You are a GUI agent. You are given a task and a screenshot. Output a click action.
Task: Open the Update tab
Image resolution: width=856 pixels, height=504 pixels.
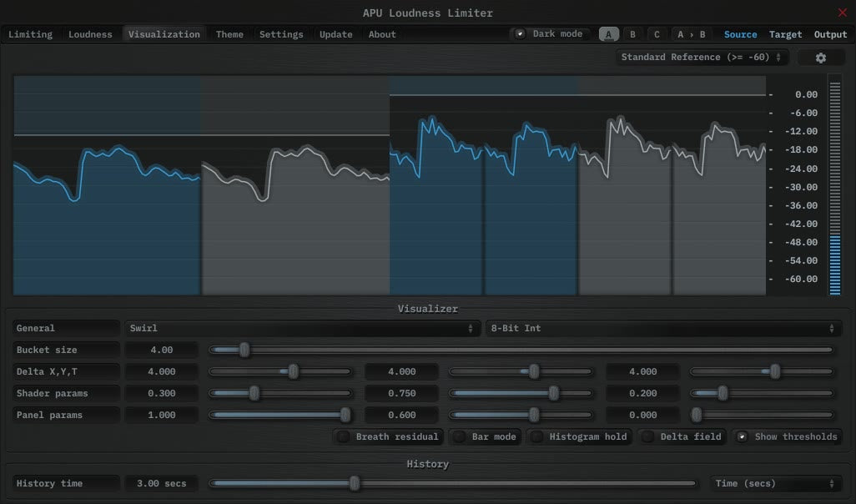(x=335, y=34)
